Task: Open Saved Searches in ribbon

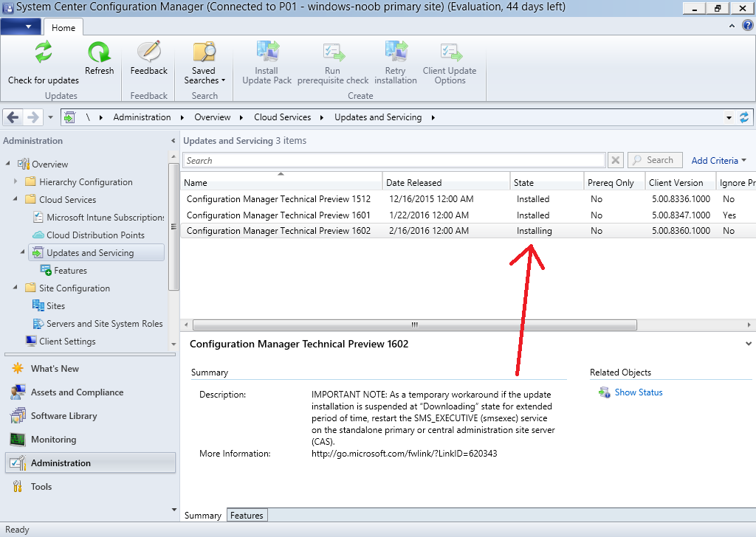Action: [205, 63]
